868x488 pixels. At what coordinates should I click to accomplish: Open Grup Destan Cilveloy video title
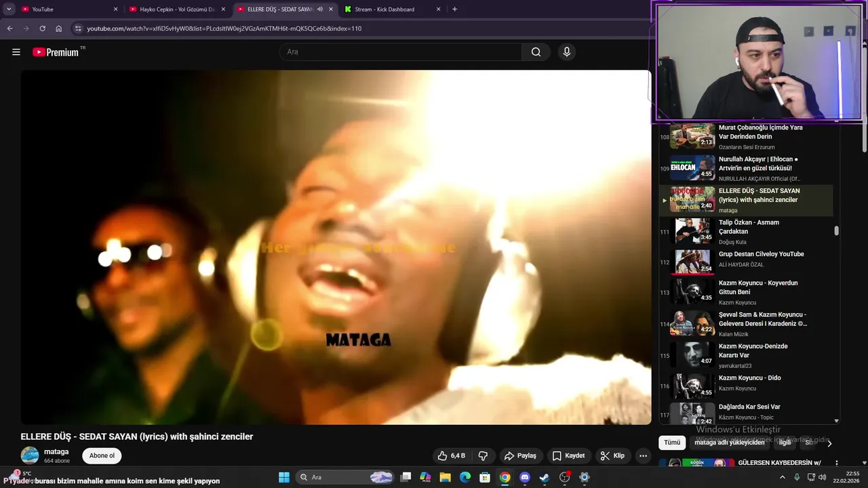point(761,254)
